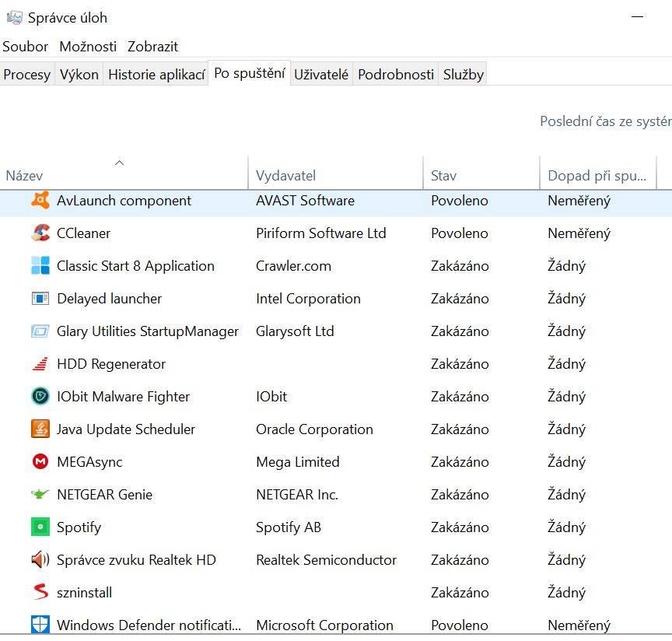Switch to the Služby tab
Viewport: 672px width, 641px height.
[x=464, y=75]
